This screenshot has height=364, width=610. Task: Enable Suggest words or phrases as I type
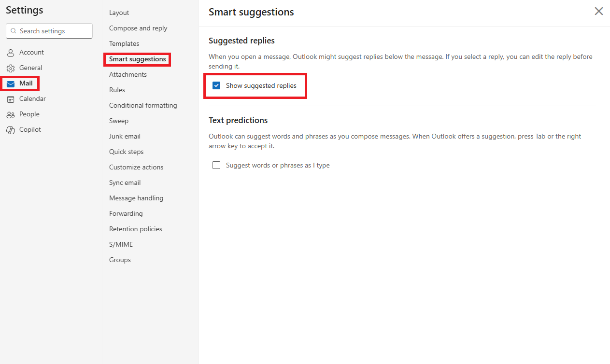(x=216, y=165)
